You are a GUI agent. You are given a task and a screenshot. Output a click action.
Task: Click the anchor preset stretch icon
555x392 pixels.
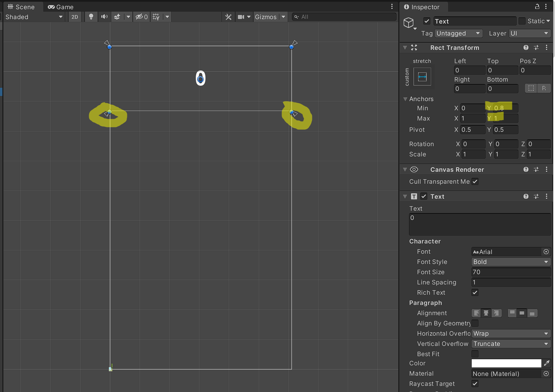pyautogui.click(x=422, y=76)
